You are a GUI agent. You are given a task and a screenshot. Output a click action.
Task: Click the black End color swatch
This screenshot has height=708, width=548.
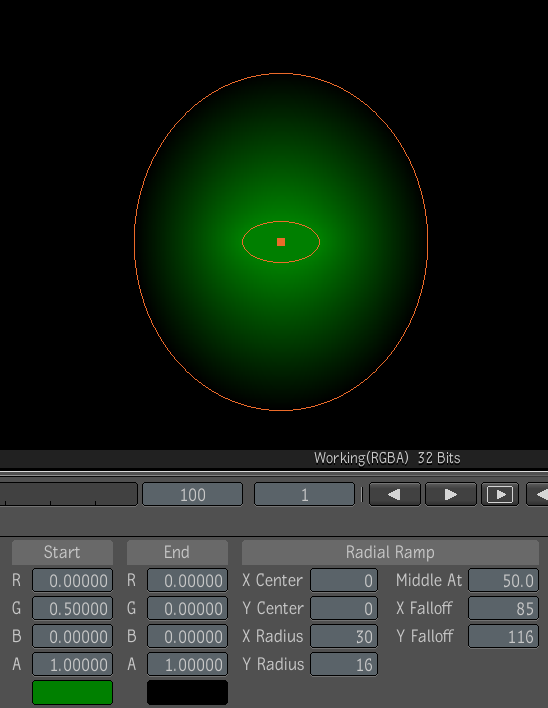click(x=187, y=692)
